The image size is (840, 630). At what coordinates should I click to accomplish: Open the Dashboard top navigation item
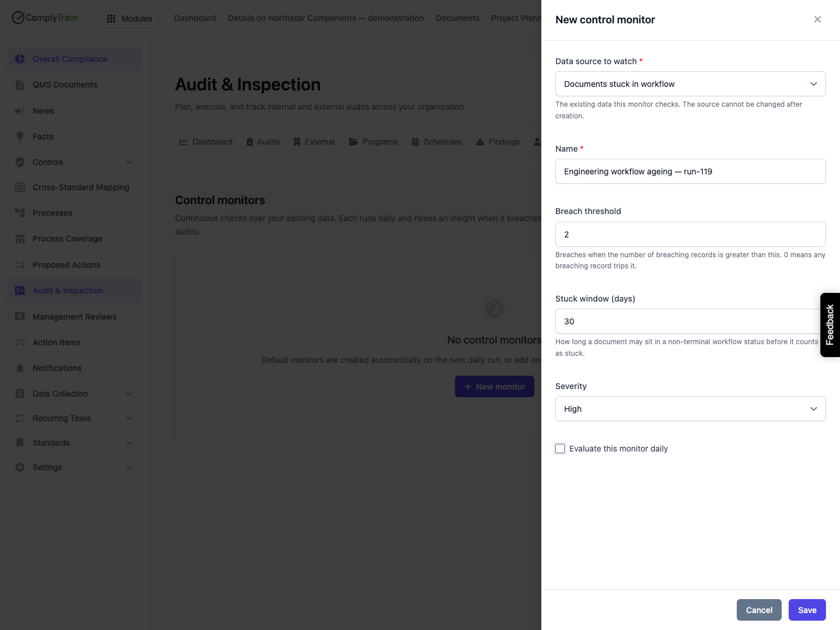[x=195, y=18]
